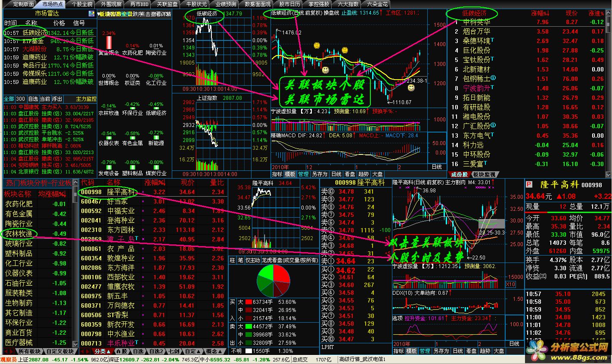612x364 pixels.
Task: Open the 个股全貌 tab
Action: tap(82, 4)
